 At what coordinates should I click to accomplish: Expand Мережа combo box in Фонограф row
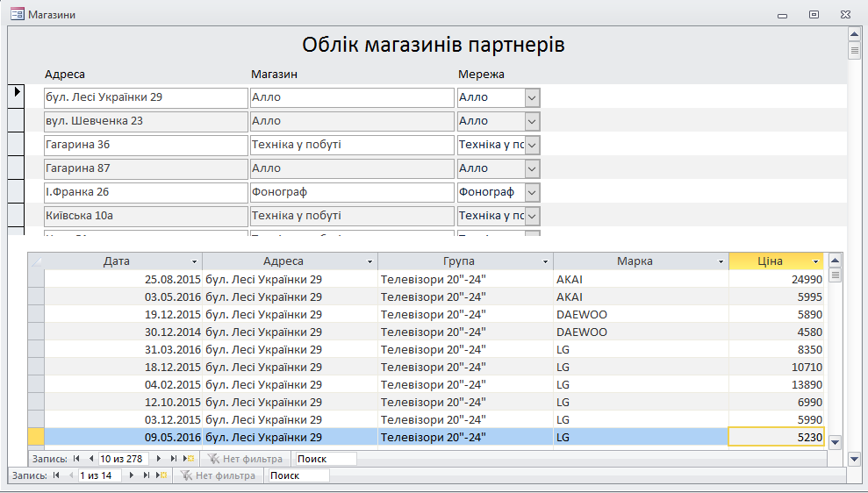click(x=532, y=192)
